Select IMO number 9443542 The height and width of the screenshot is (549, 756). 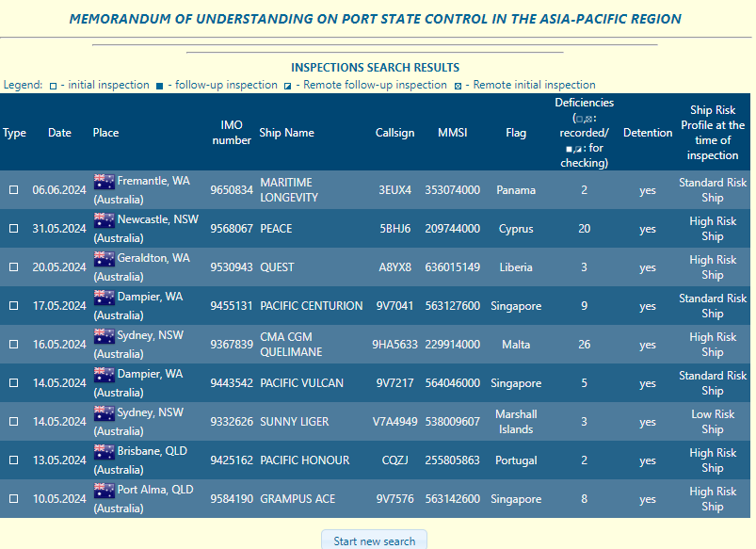[232, 382]
